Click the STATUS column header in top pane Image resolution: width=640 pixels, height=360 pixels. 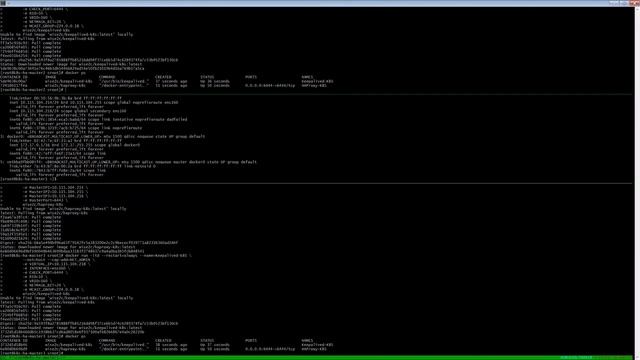[x=207, y=77]
